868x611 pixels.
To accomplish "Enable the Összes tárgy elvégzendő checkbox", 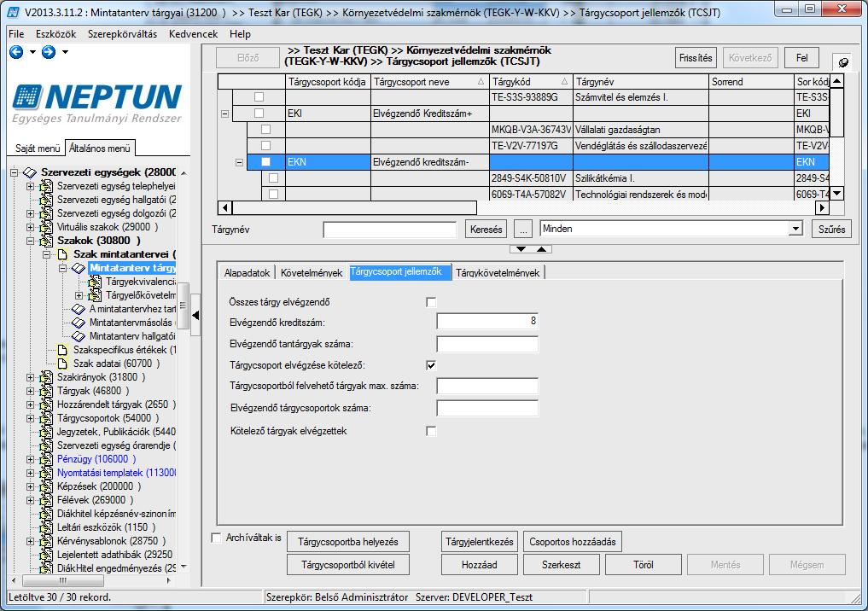I will tap(431, 302).
